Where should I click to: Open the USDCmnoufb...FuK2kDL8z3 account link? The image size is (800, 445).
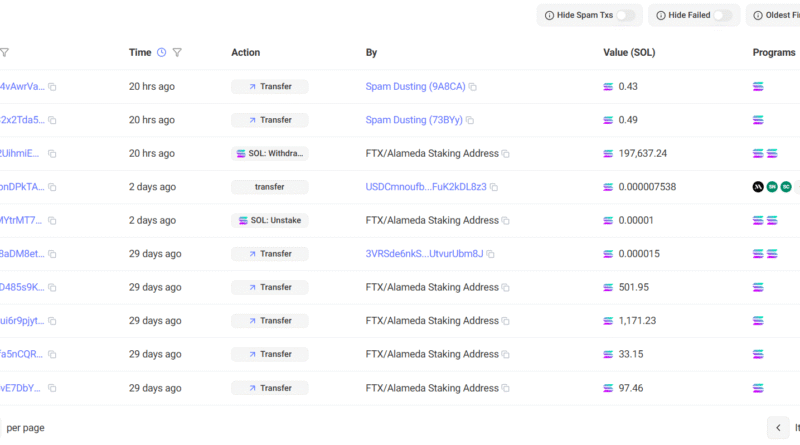click(426, 187)
